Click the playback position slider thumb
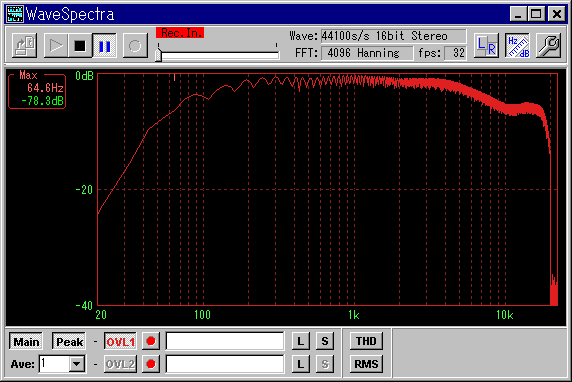 coord(158,55)
